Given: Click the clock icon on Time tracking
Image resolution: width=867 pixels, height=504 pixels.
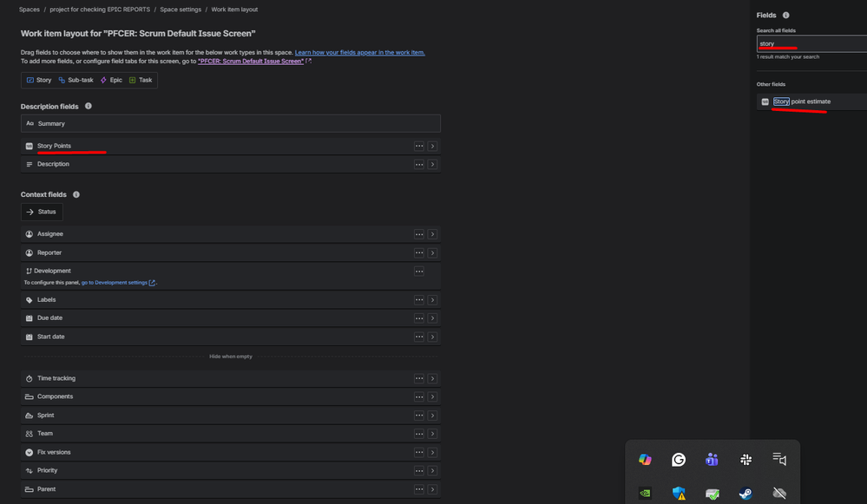Looking at the screenshot, I should tap(30, 377).
